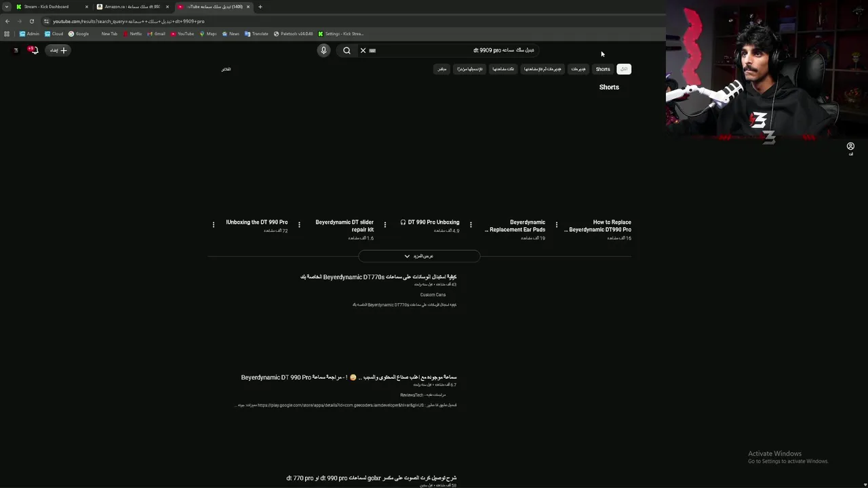Open the Beyerdynamic DT770s pad replacement video title
The width and height of the screenshot is (868, 488).
point(378,277)
